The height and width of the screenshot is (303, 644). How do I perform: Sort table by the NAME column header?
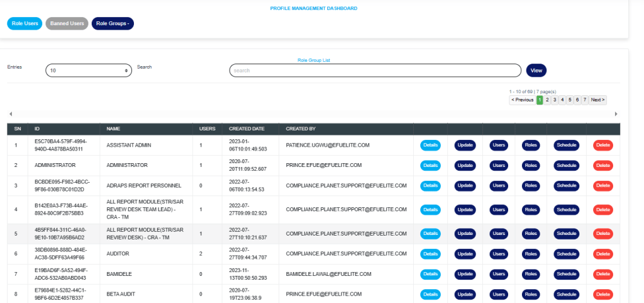pos(113,129)
